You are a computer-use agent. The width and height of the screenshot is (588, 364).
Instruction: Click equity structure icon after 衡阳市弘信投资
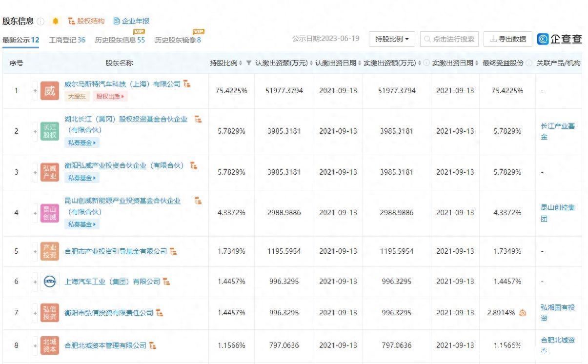(x=160, y=313)
